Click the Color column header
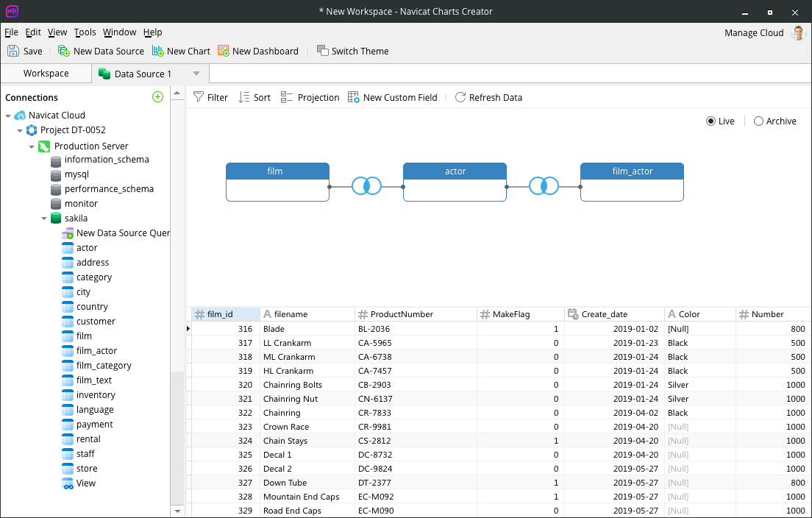 pyautogui.click(x=700, y=314)
